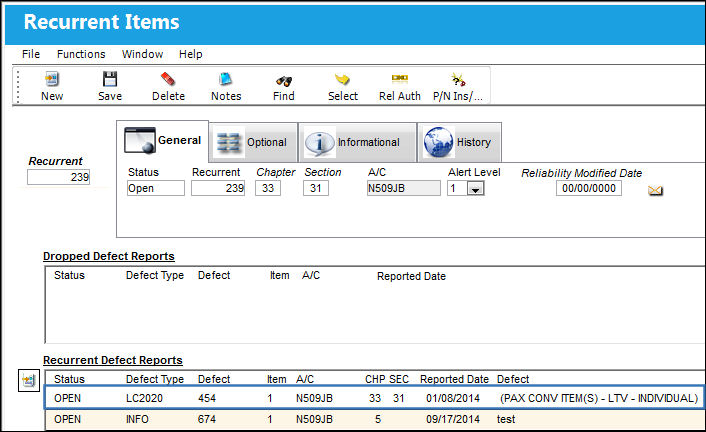The image size is (706, 432).
Task: Click the envelope icon beside Reliability Modified Date
Action: click(655, 191)
